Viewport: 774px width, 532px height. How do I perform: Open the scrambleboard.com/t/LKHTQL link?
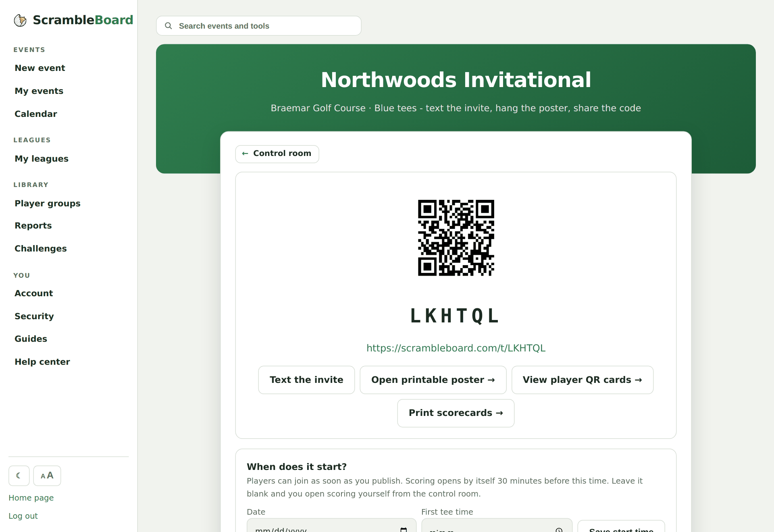[x=456, y=348]
